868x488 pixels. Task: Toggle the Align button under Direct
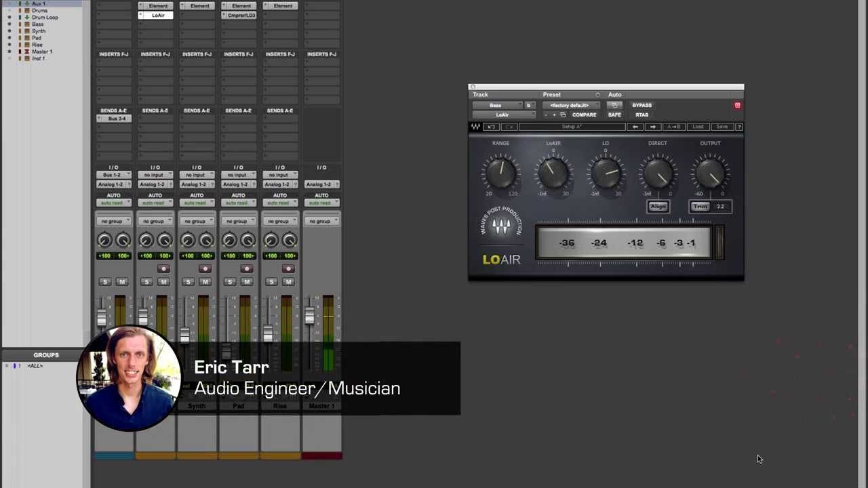[x=658, y=207]
